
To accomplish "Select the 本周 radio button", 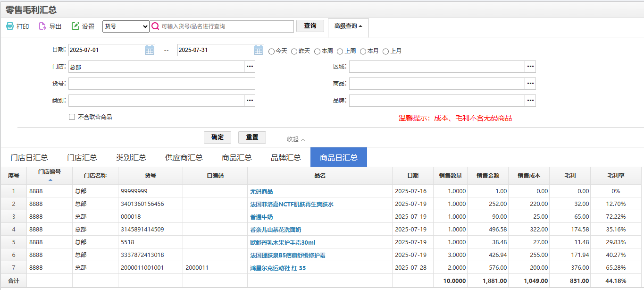I will tap(317, 51).
